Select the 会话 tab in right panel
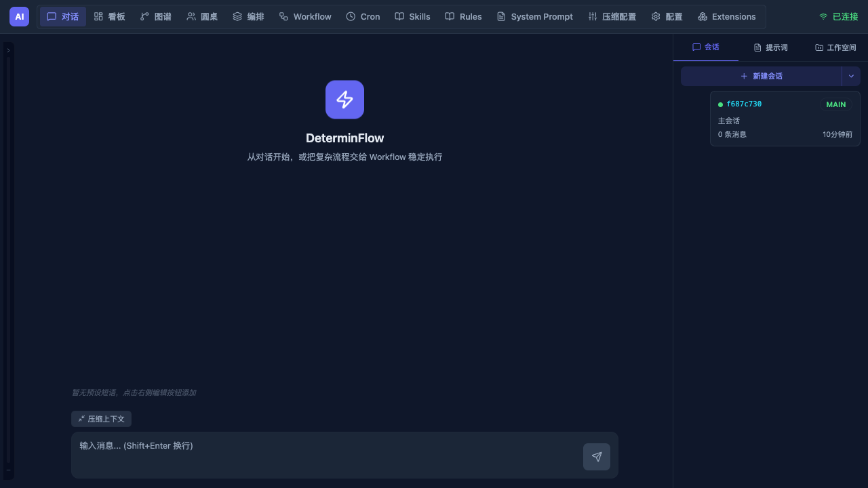The image size is (868, 488). (706, 47)
